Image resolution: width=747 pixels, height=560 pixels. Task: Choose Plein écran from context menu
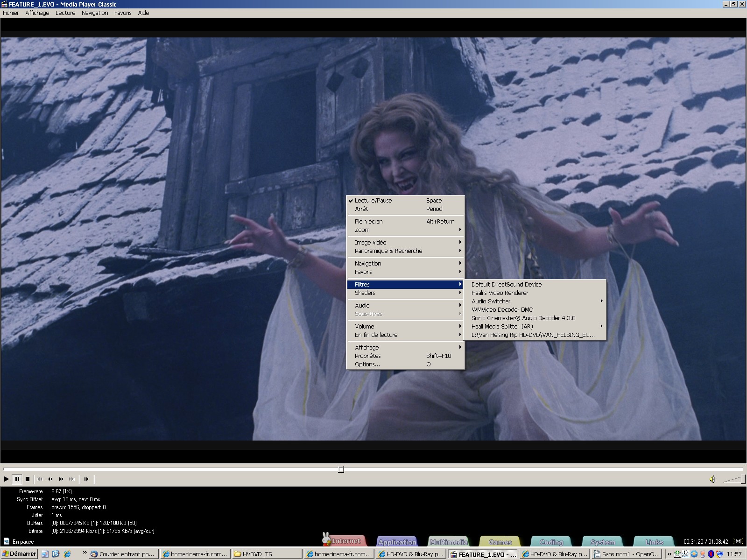point(405,221)
